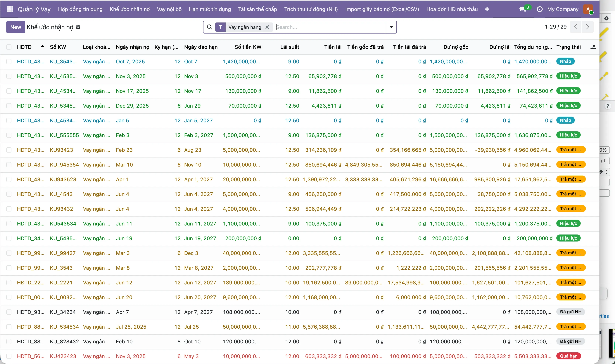Go to previous page arrow
Screen dimensions: 615x364
click(576, 27)
